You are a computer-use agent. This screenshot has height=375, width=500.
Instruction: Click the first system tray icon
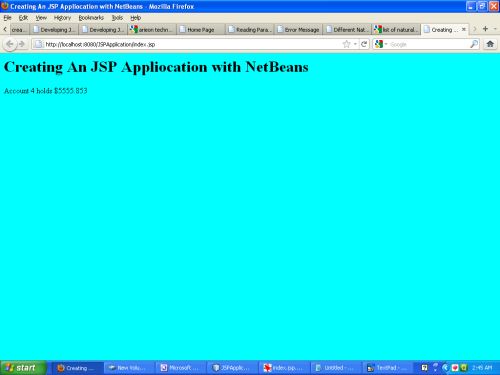pyautogui.click(x=424, y=368)
